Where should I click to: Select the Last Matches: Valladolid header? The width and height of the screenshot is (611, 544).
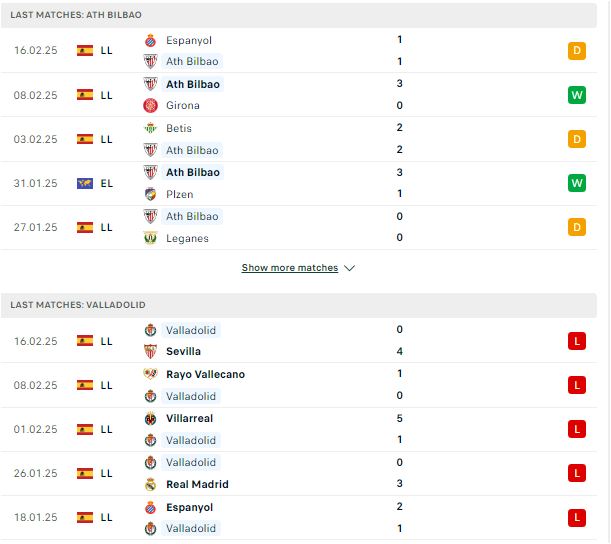298,305
